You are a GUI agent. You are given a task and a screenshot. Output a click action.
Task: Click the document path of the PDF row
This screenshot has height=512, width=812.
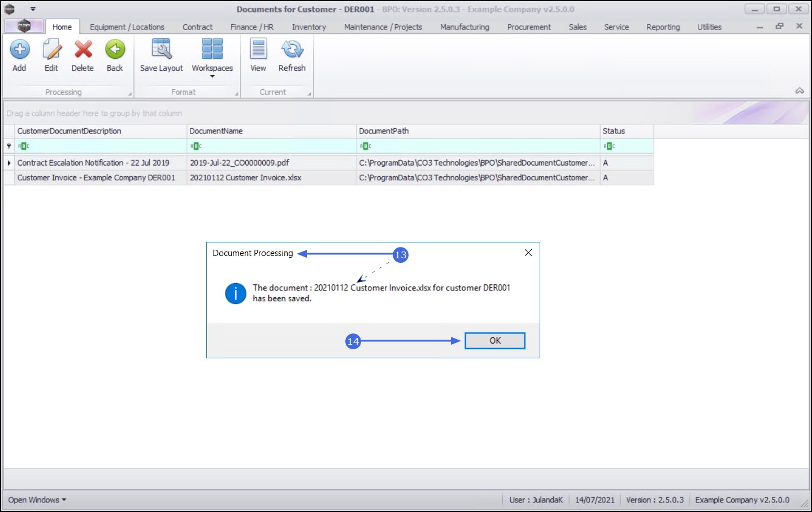tap(478, 163)
